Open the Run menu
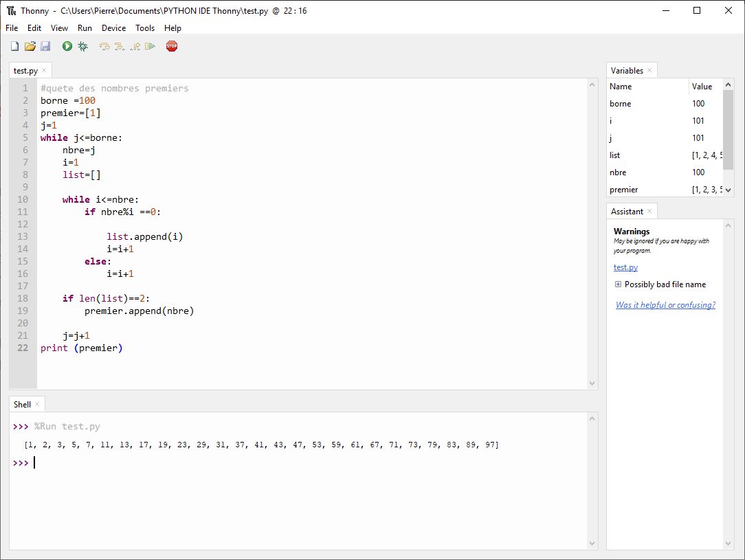The width and height of the screenshot is (745, 560). (x=85, y=28)
